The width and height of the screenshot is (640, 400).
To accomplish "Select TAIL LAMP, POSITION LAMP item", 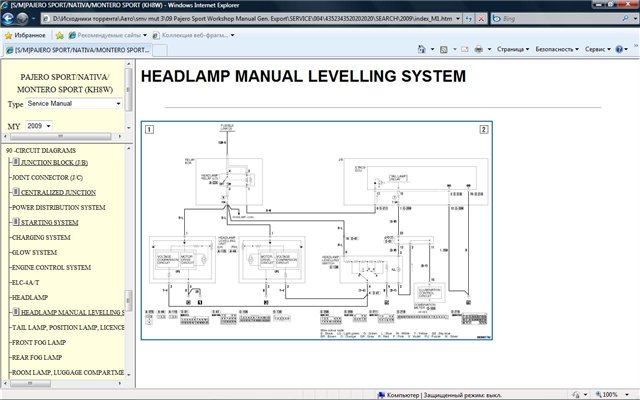I will 68,328.
